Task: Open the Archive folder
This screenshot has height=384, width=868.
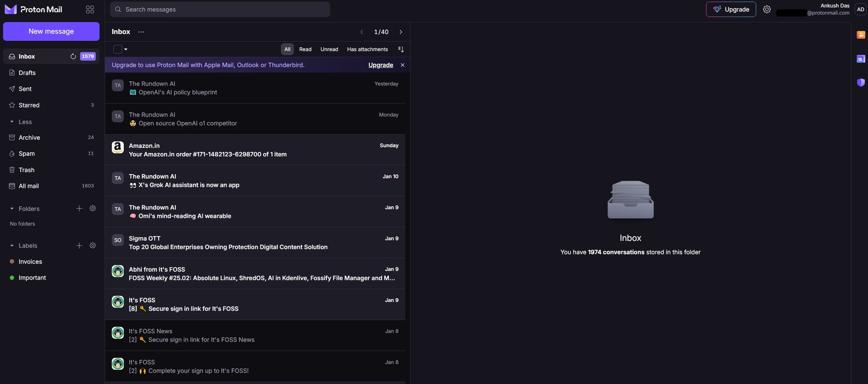Action: 51,138
